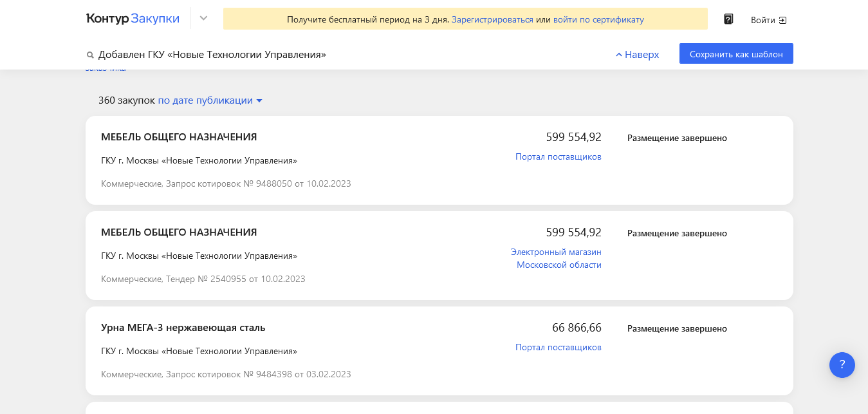Open the Контур Закупки logo home link
868x414 pixels.
coord(133,19)
